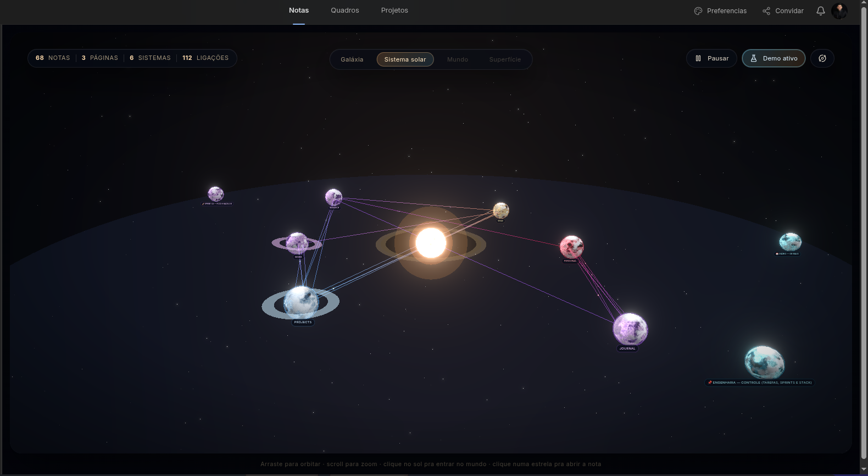Click the share icon beside Convidar
868x476 pixels.
click(766, 11)
